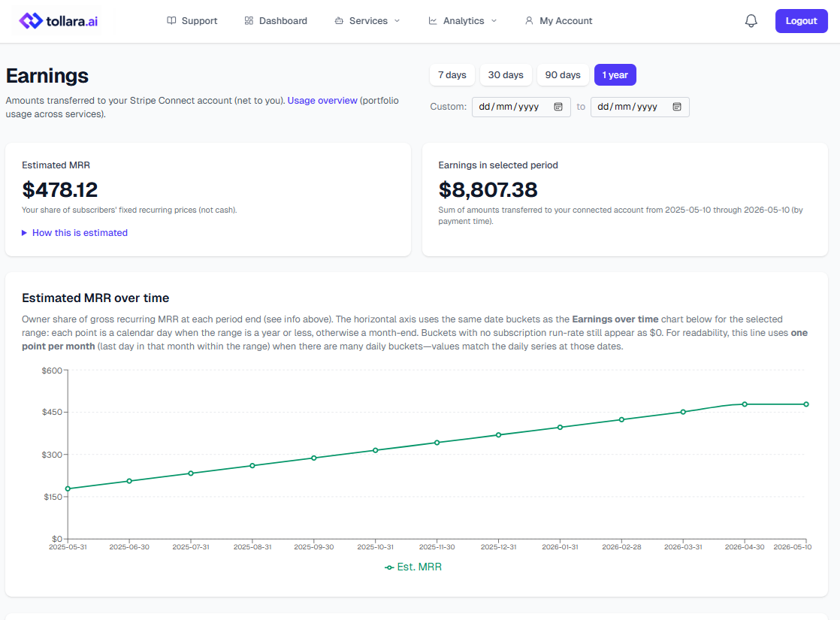Expand the Analytics dropdown chevron
Image resolution: width=840 pixels, height=620 pixels.
pyautogui.click(x=494, y=21)
